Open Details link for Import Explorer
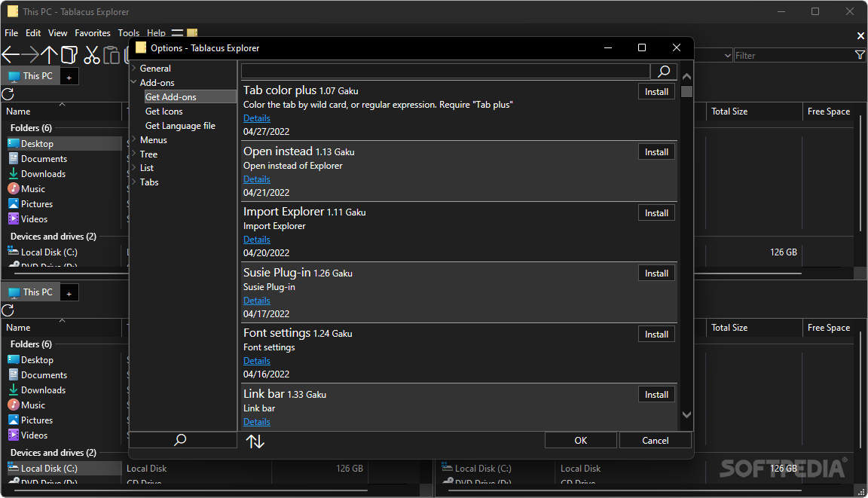 [257, 239]
